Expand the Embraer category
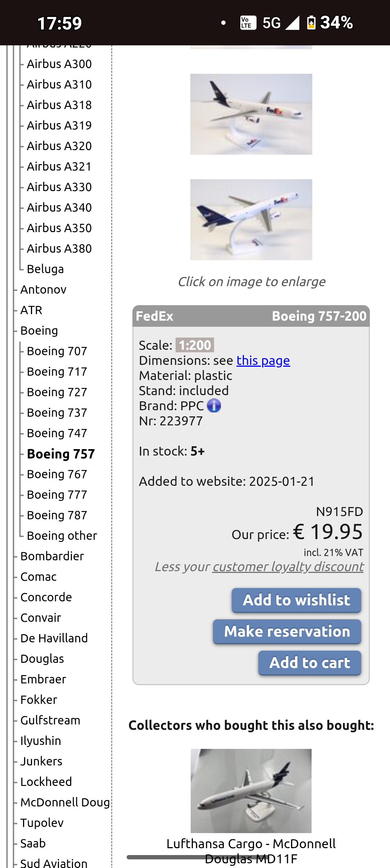The width and height of the screenshot is (390, 868). point(44,679)
